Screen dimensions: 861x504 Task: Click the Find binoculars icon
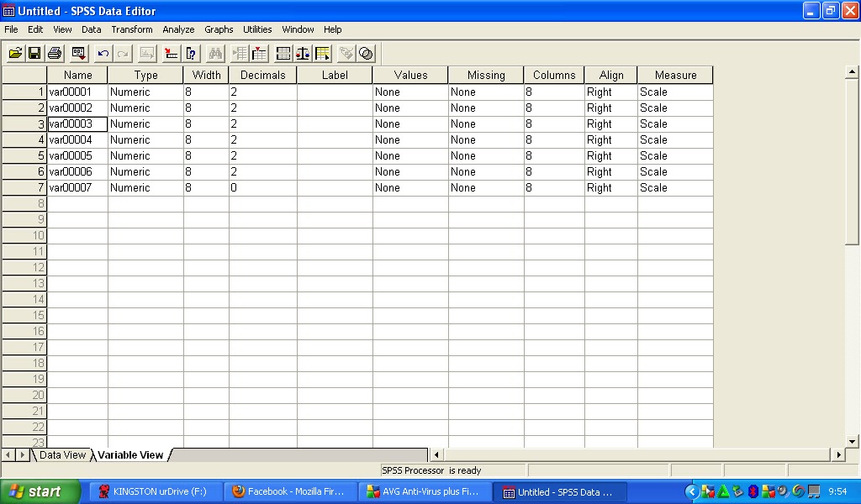tap(215, 53)
